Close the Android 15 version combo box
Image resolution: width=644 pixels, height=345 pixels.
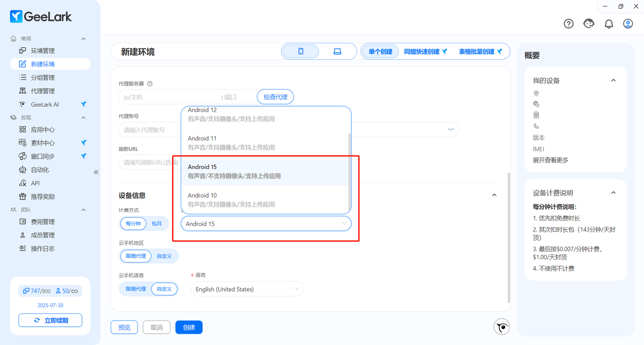click(266, 224)
